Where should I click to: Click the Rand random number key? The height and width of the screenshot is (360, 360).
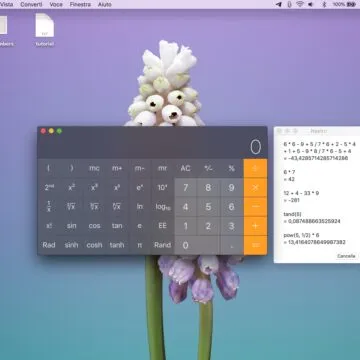(162, 245)
